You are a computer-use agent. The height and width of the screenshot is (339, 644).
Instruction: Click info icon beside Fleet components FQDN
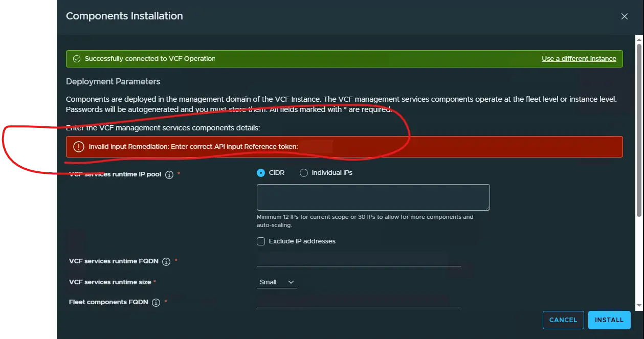(x=156, y=303)
